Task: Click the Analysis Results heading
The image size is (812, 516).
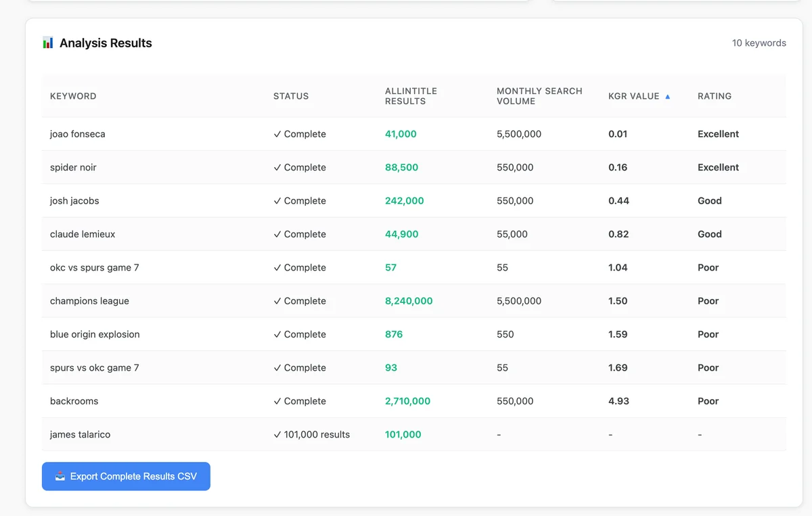Action: click(x=106, y=43)
